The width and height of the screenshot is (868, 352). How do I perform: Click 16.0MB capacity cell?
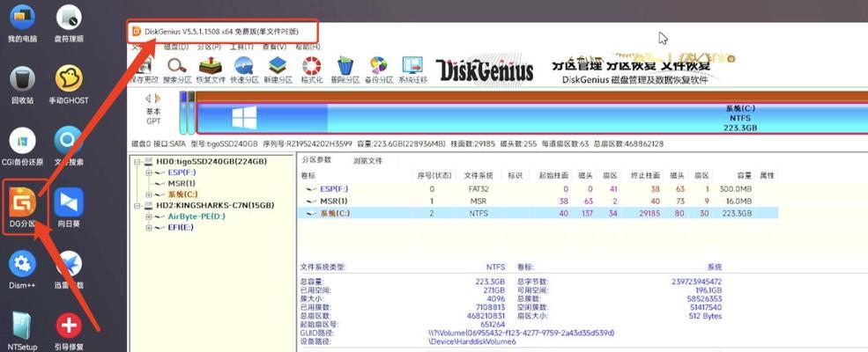click(x=739, y=202)
